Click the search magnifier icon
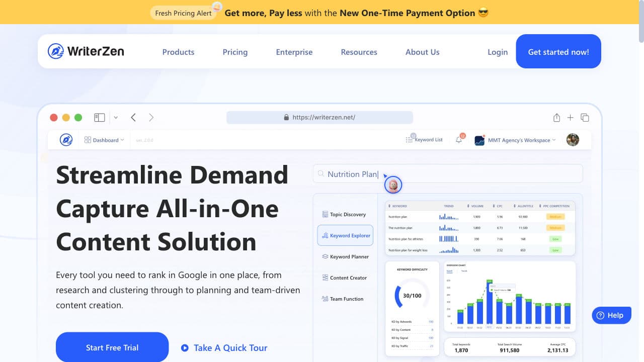The image size is (644, 362). point(321,173)
